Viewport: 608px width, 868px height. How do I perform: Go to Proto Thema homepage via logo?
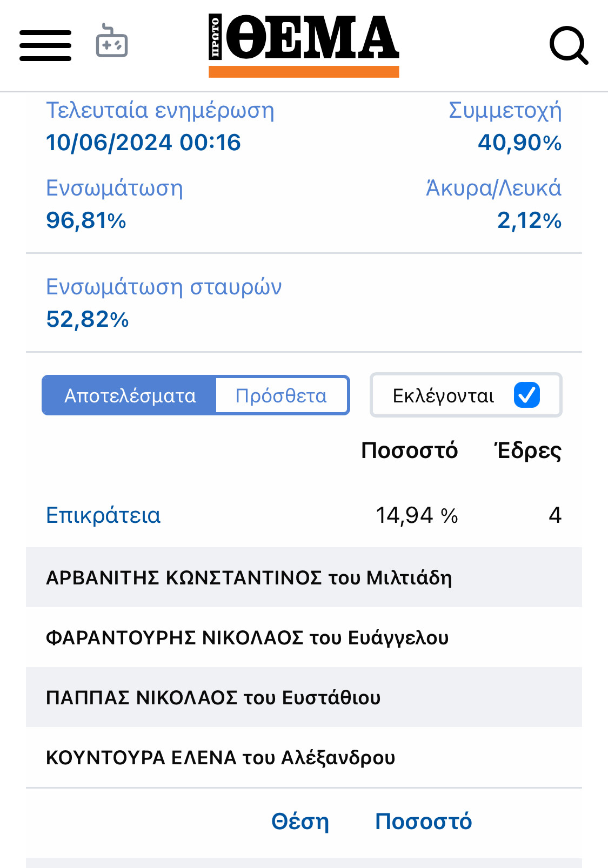304,46
